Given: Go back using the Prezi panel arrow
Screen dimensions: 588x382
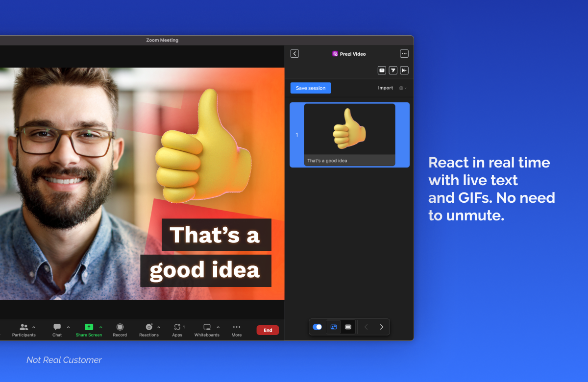Looking at the screenshot, I should (294, 53).
